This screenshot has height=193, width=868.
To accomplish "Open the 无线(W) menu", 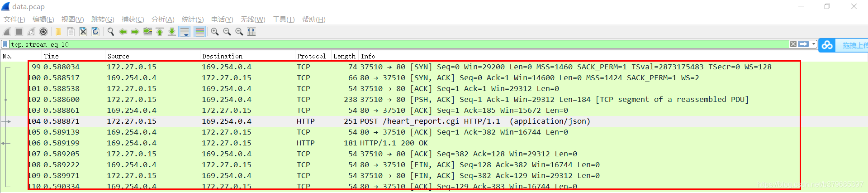I will coord(253,19).
